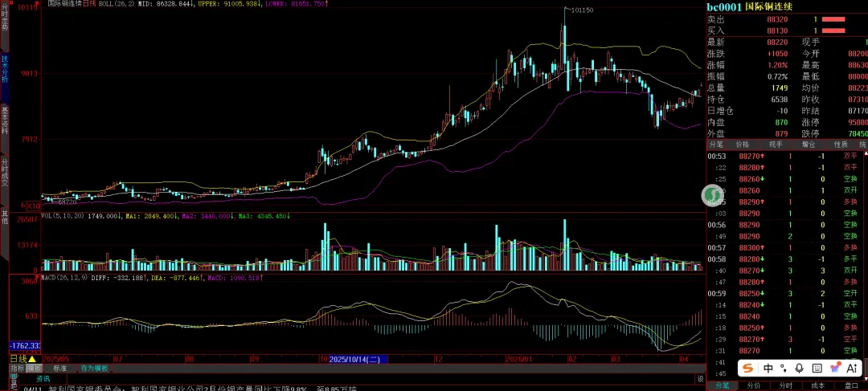Toggle punctuation mode icon in IME bar
868x391 pixels.
[784, 368]
